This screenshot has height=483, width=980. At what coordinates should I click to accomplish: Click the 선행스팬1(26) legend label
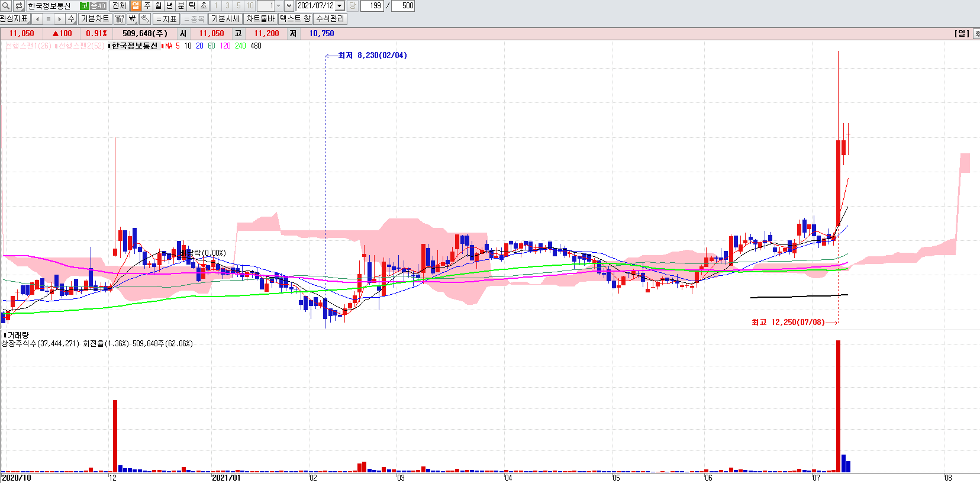(28, 46)
